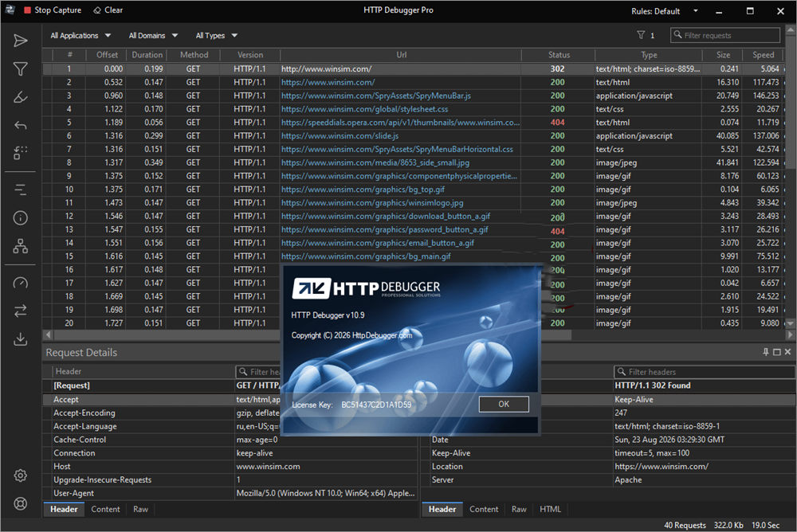The width and height of the screenshot is (797, 532).
Task: Open settings gear icon in sidebar
Action: 21,475
